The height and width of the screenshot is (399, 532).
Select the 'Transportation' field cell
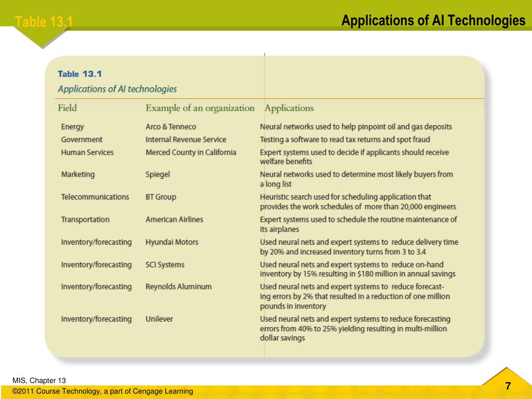pyautogui.click(x=85, y=220)
